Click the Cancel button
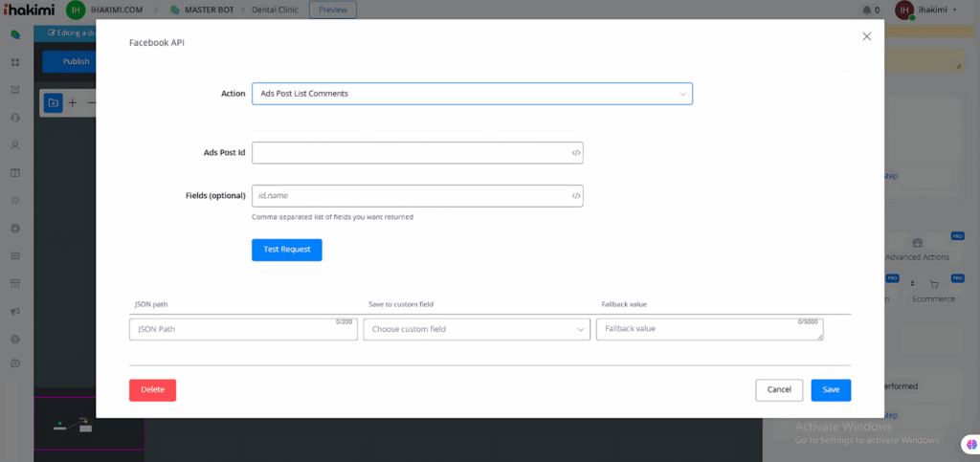The image size is (980, 462). pyautogui.click(x=778, y=389)
